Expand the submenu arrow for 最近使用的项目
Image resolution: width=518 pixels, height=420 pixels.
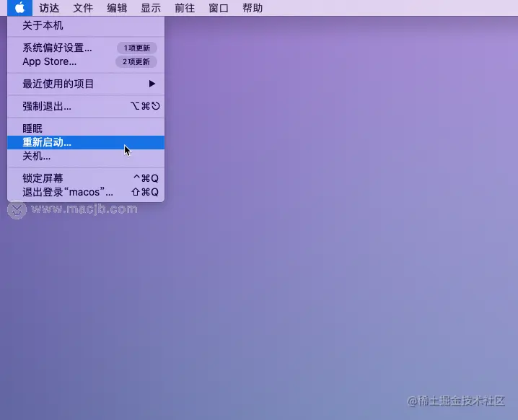point(152,84)
